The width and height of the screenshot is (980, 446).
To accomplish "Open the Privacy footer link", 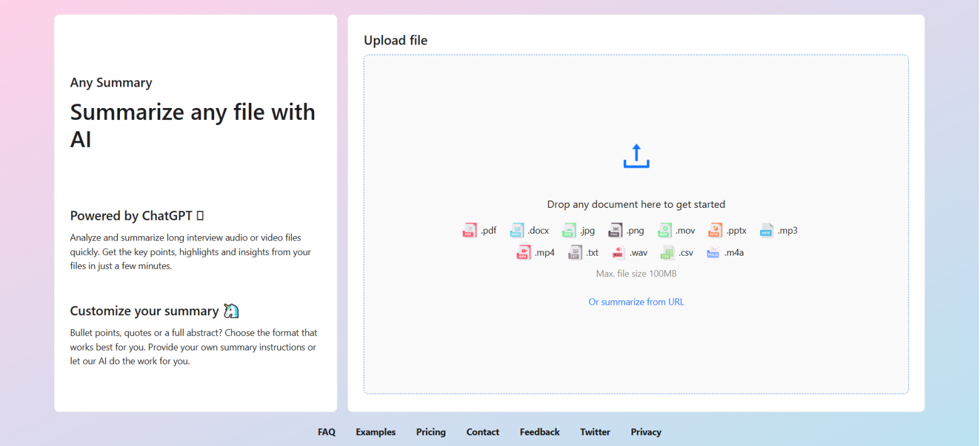I will (x=646, y=432).
